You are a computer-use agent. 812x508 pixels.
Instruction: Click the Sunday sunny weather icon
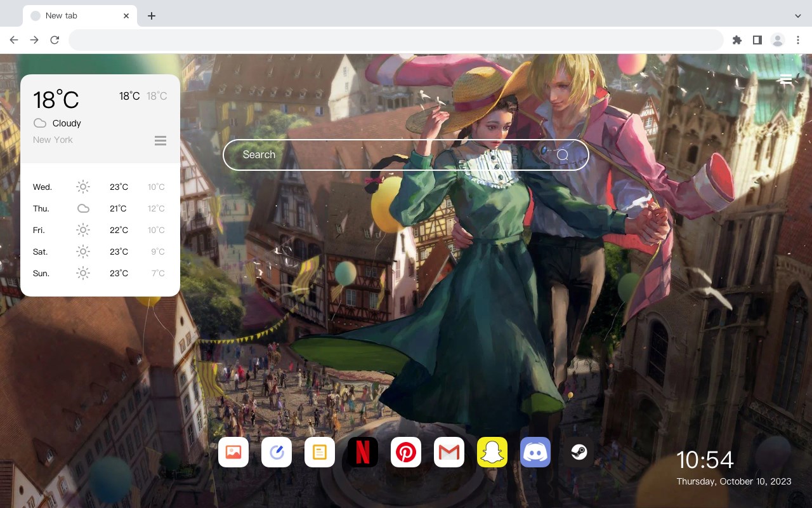point(83,273)
